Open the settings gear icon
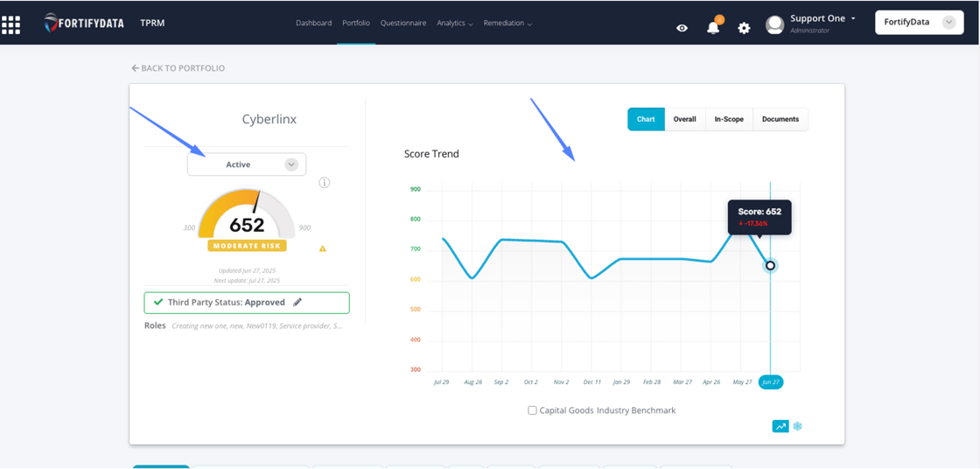 click(x=744, y=28)
